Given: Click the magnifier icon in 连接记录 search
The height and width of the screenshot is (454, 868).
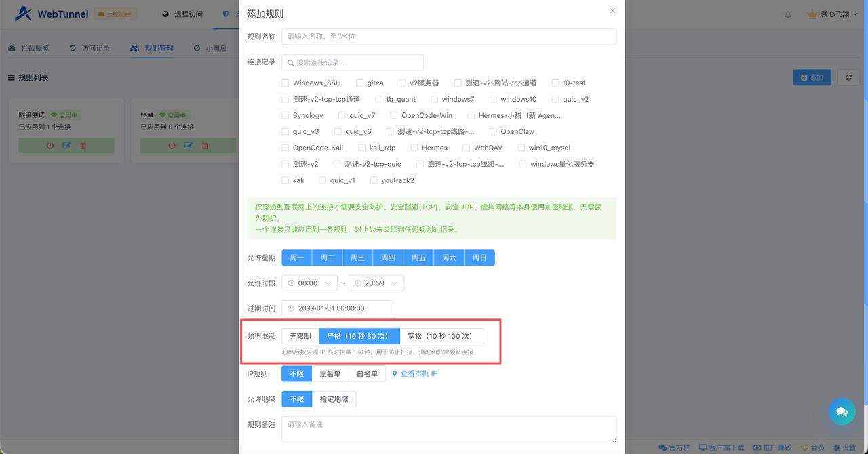Looking at the screenshot, I should click(290, 62).
